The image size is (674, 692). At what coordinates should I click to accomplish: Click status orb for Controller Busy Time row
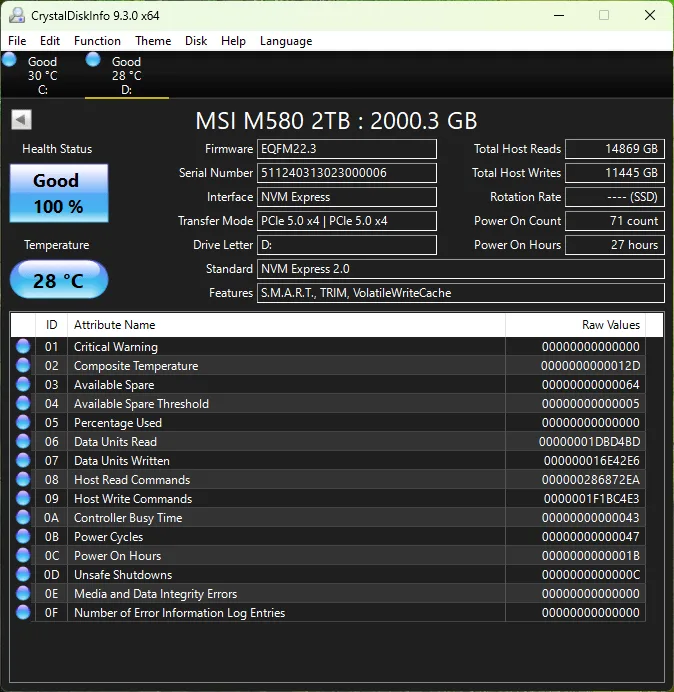23,517
